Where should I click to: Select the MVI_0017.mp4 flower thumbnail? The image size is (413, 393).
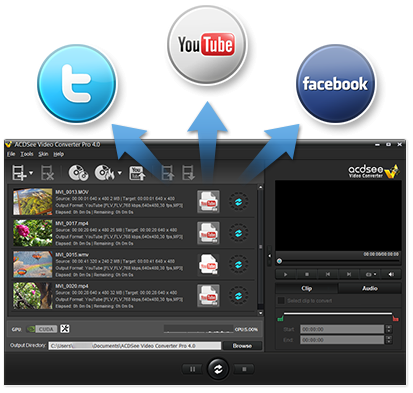coord(33,233)
